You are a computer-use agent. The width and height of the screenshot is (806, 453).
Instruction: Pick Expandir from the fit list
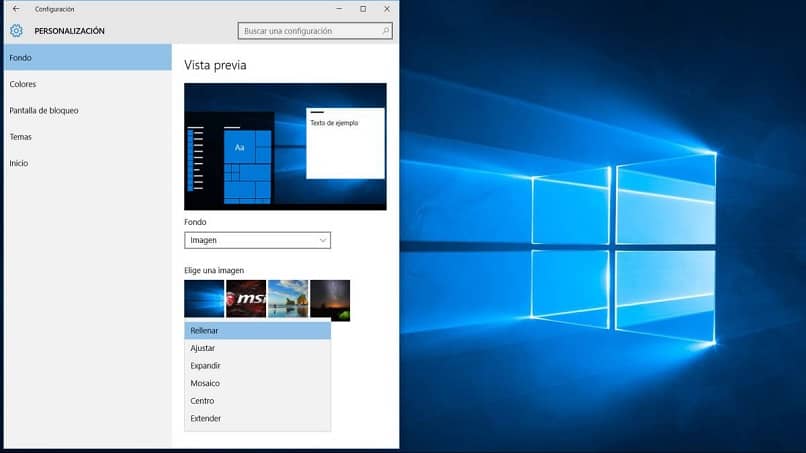(258, 366)
